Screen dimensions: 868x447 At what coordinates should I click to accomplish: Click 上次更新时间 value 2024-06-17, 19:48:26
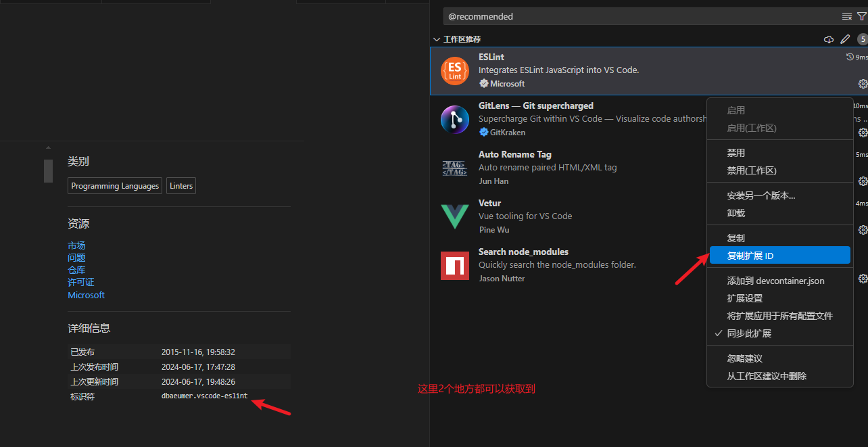click(198, 381)
